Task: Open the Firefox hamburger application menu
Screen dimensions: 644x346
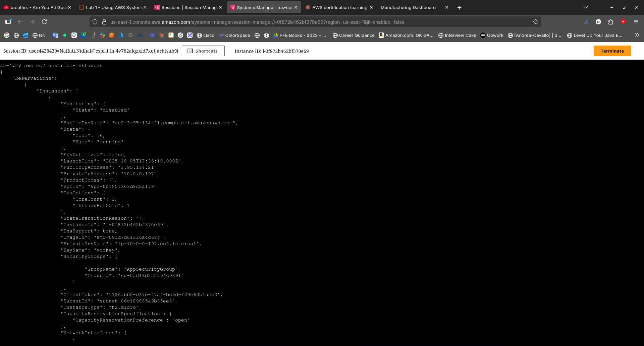Action: tap(636, 22)
